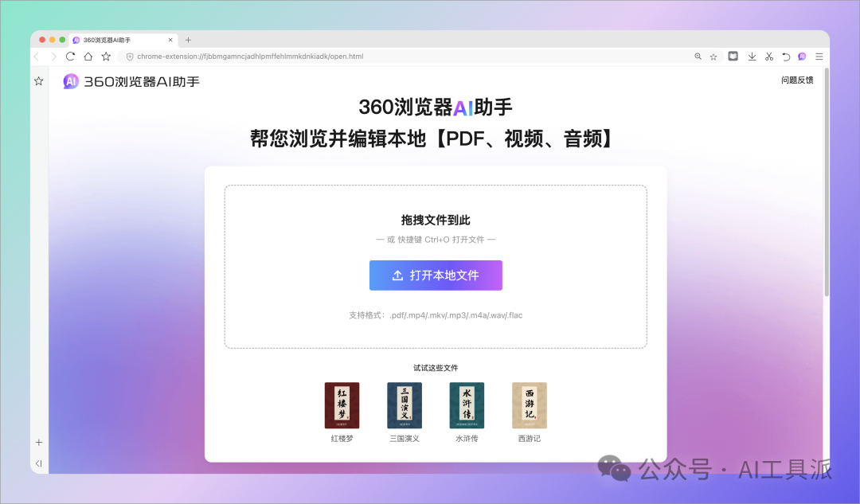Maximize the window with green button
The height and width of the screenshot is (504, 860).
[x=63, y=40]
